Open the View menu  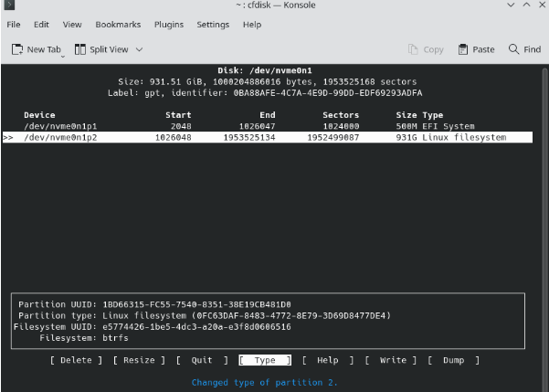point(72,25)
